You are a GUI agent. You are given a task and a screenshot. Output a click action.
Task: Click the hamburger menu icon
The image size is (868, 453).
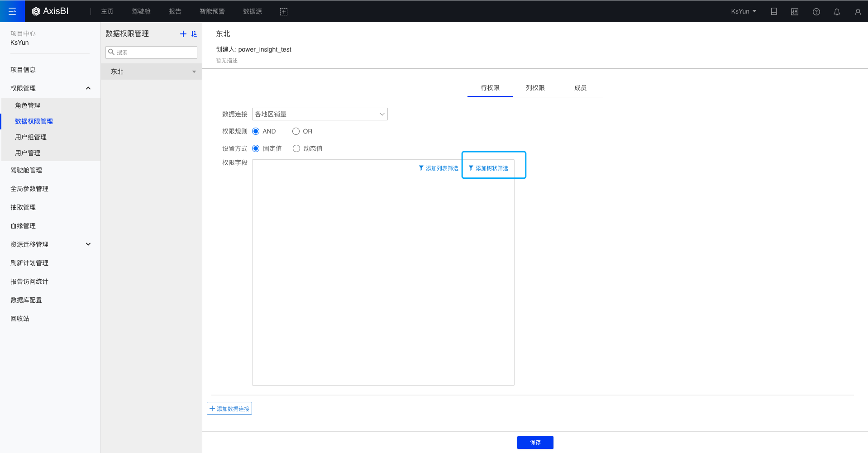(x=12, y=11)
